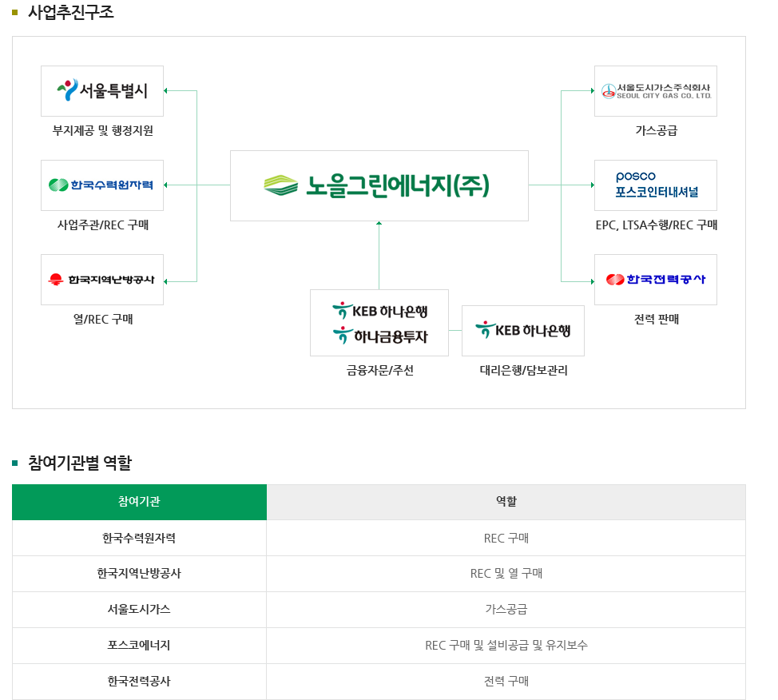The height and width of the screenshot is (700, 778).
Task: Click the Seoul City Gas logo
Action: pyautogui.click(x=656, y=91)
